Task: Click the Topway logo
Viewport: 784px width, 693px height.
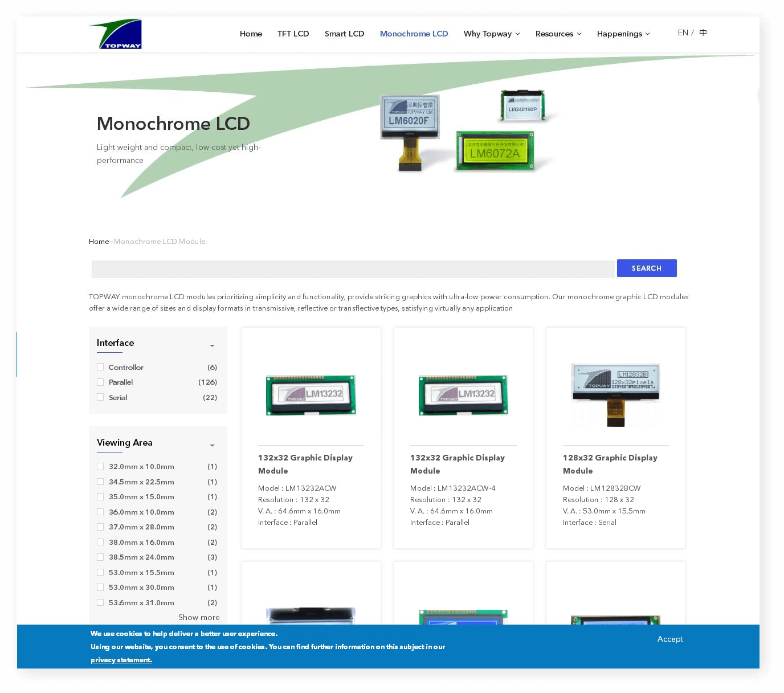Action: point(116,34)
